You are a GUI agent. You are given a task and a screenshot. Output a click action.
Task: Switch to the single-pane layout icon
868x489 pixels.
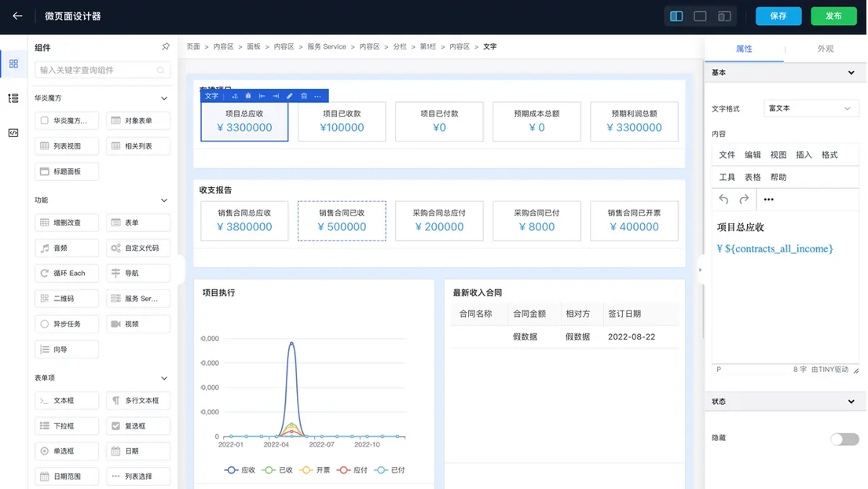click(700, 16)
